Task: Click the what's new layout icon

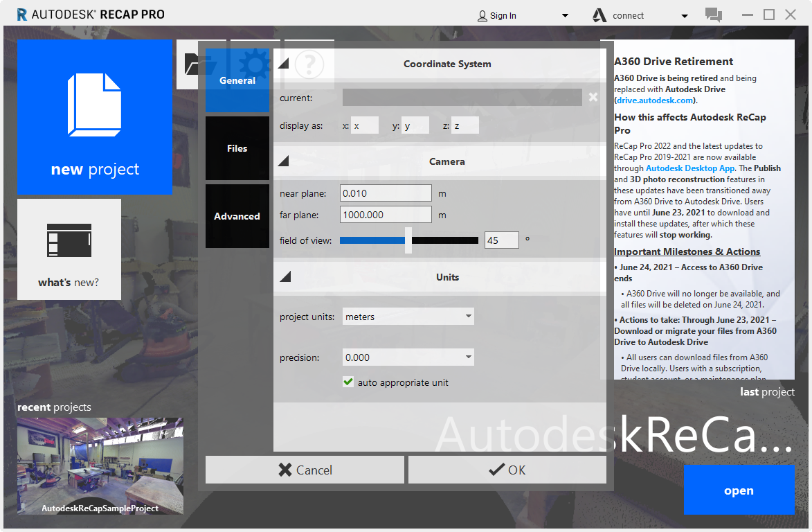Action: 69,240
